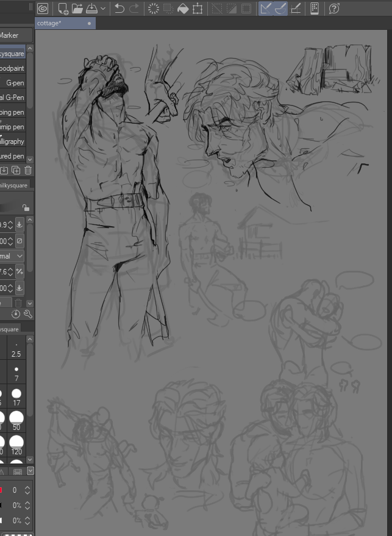The image size is (392, 536).
Task: Duplicate the selected sub tool
Action: click(x=16, y=170)
